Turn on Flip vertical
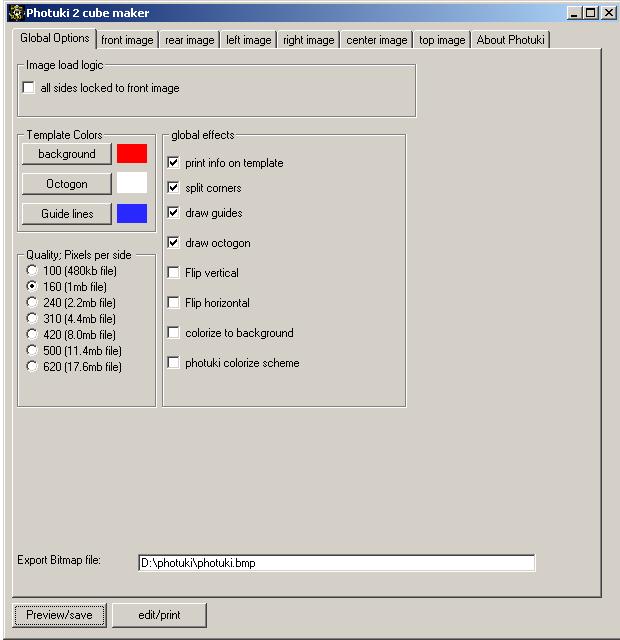Screen dimensions: 620x640 [x=174, y=273]
